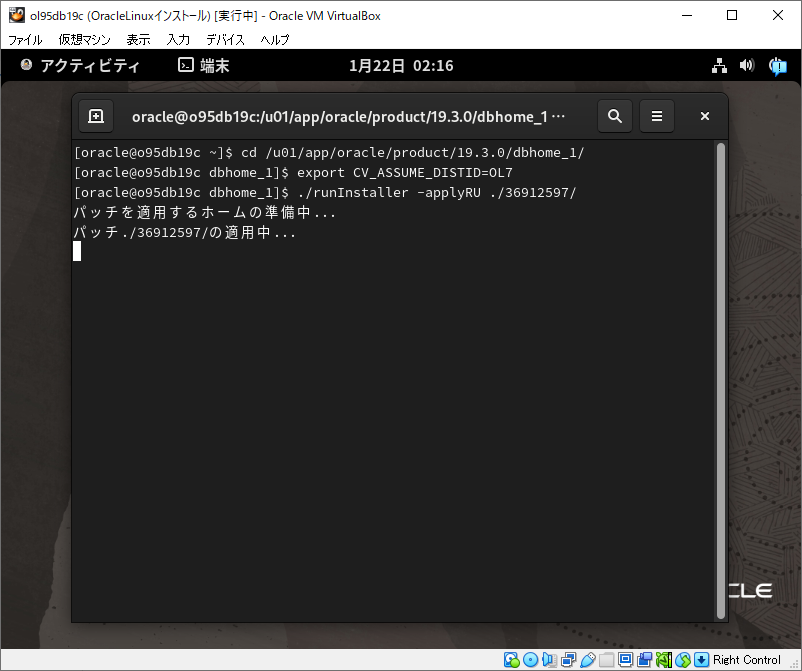Click the network adapters status icon
Image resolution: width=802 pixels, height=671 pixels.
(x=568, y=660)
